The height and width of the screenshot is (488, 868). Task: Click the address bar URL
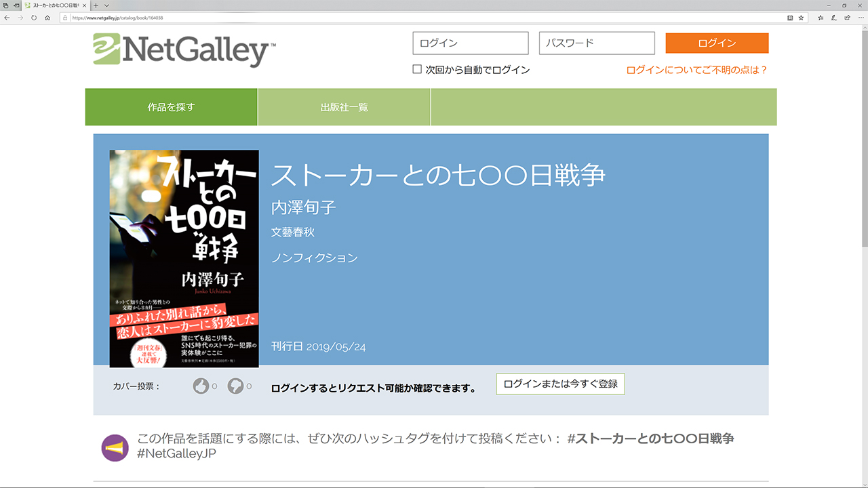click(x=117, y=18)
